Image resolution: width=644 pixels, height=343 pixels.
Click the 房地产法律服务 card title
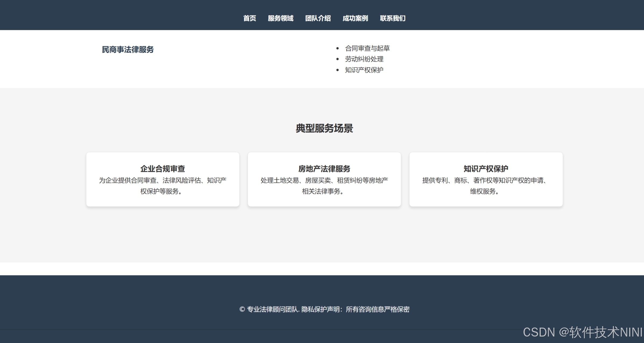point(324,169)
